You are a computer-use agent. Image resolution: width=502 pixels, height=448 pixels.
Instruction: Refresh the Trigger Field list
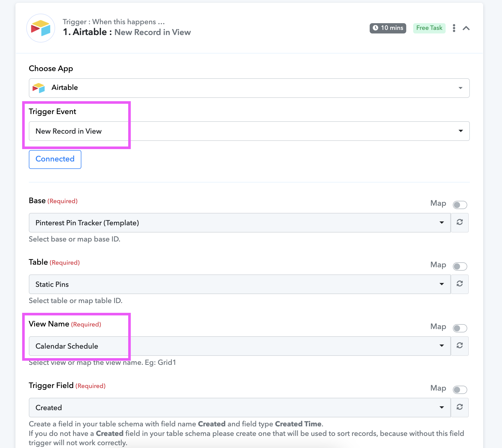(460, 407)
